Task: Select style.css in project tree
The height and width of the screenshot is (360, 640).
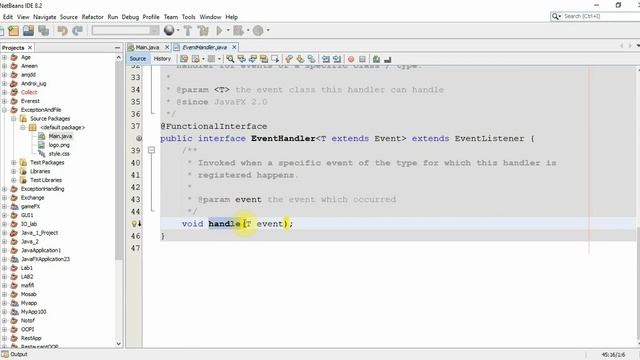Action: point(59,154)
